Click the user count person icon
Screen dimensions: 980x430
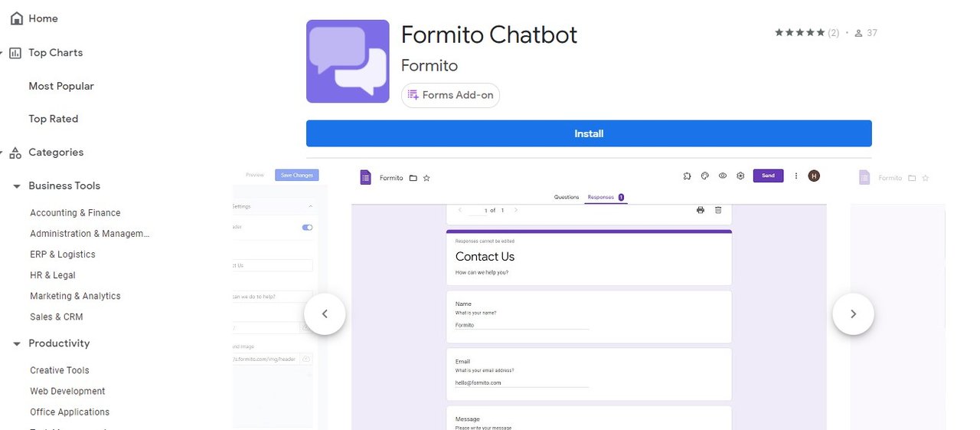pos(859,33)
